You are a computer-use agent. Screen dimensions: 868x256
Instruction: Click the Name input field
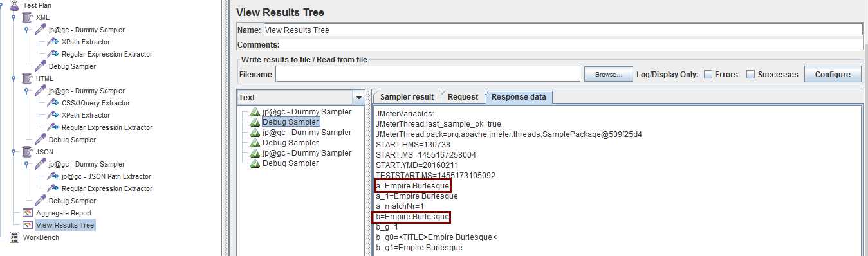563,30
